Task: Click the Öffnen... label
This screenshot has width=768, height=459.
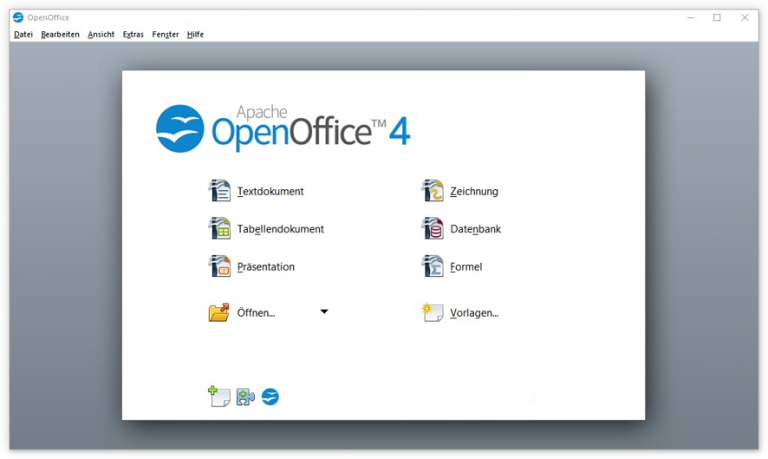Action: [256, 313]
